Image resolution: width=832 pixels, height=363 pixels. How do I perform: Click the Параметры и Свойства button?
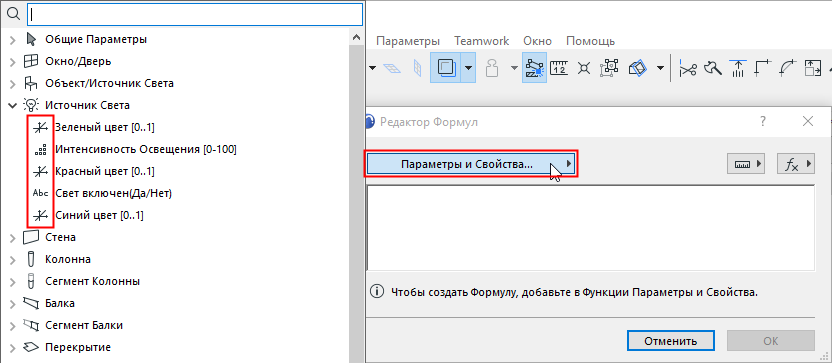coord(471,164)
